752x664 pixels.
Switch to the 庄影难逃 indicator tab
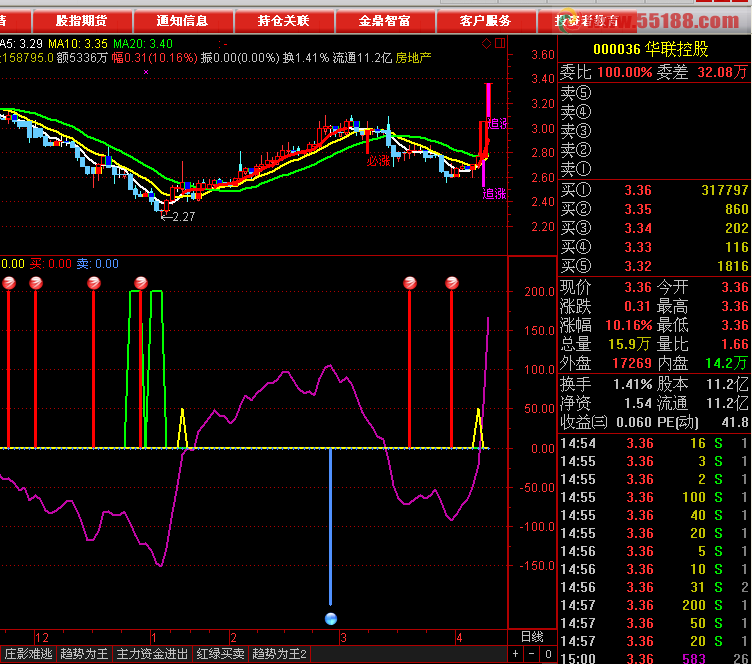(28, 654)
